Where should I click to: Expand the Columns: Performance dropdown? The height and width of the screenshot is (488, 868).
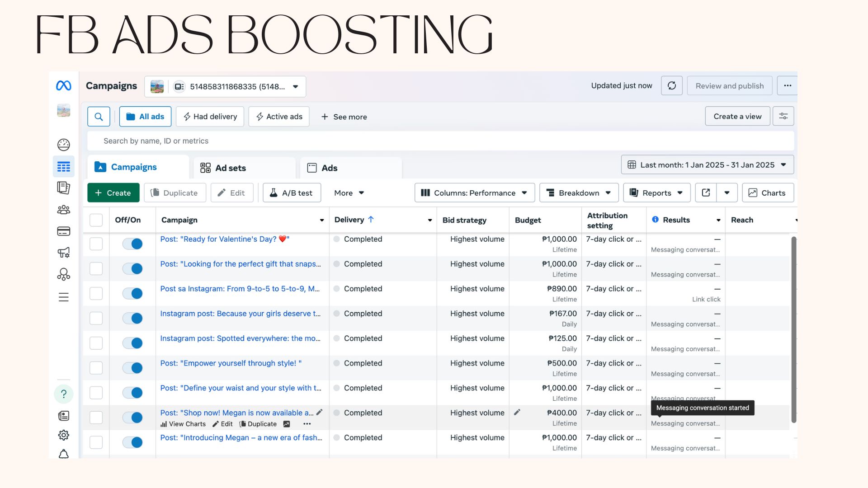(474, 193)
